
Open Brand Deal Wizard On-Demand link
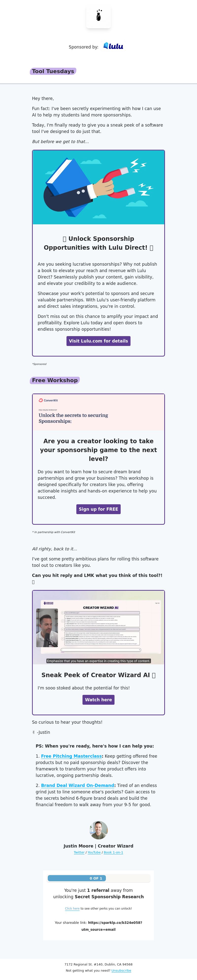(78, 785)
